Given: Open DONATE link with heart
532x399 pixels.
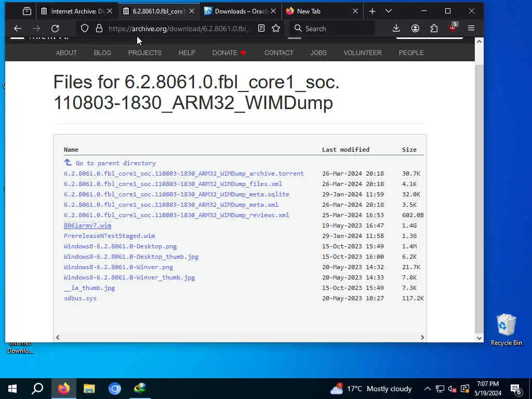Looking at the screenshot, I should coord(229,53).
